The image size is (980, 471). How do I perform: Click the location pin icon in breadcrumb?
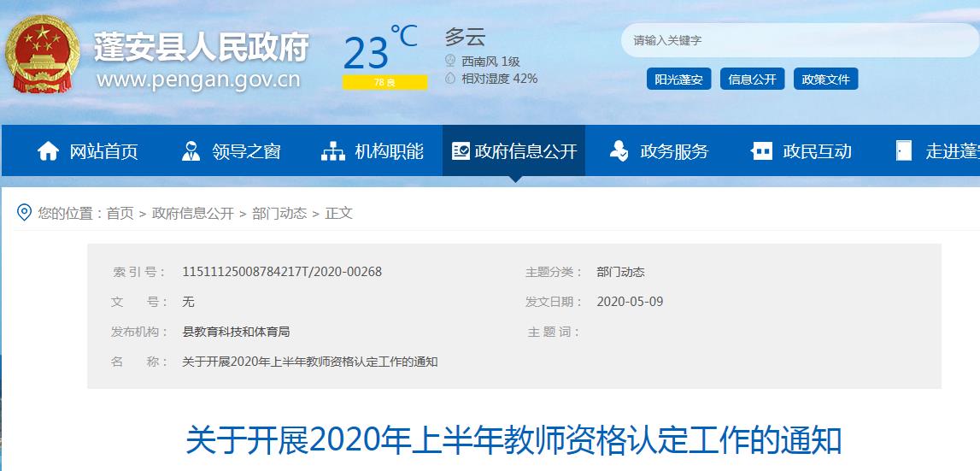pos(24,213)
